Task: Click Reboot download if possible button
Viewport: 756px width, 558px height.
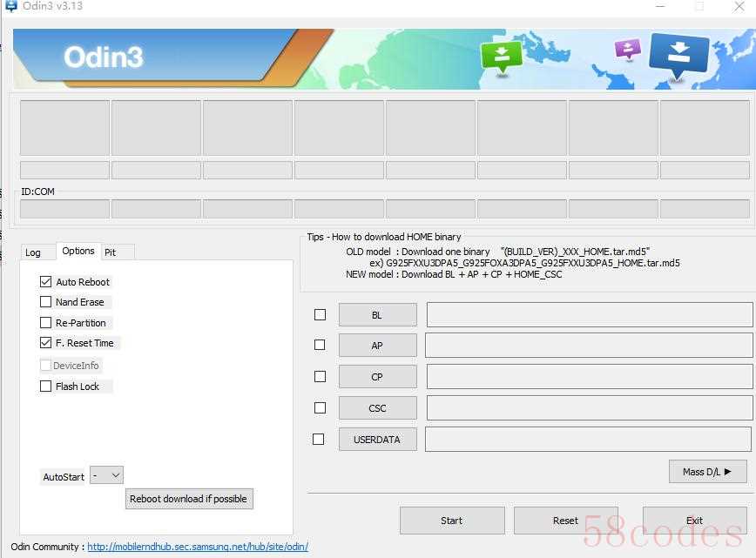Action: tap(189, 499)
